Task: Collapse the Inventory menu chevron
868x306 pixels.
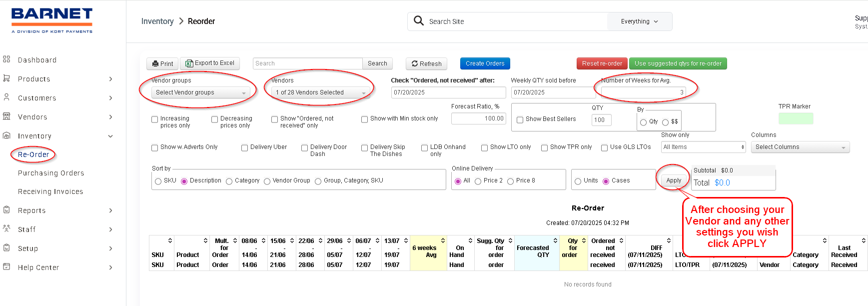Action: [x=110, y=136]
